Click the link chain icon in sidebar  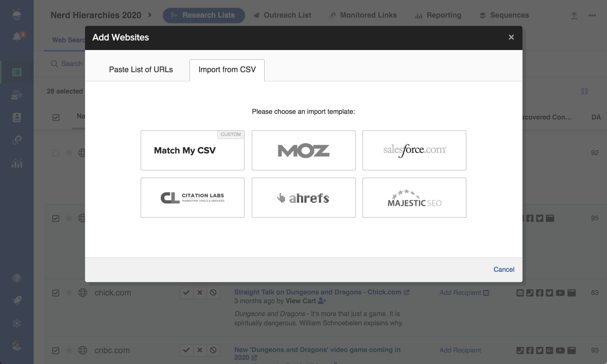tap(16, 140)
